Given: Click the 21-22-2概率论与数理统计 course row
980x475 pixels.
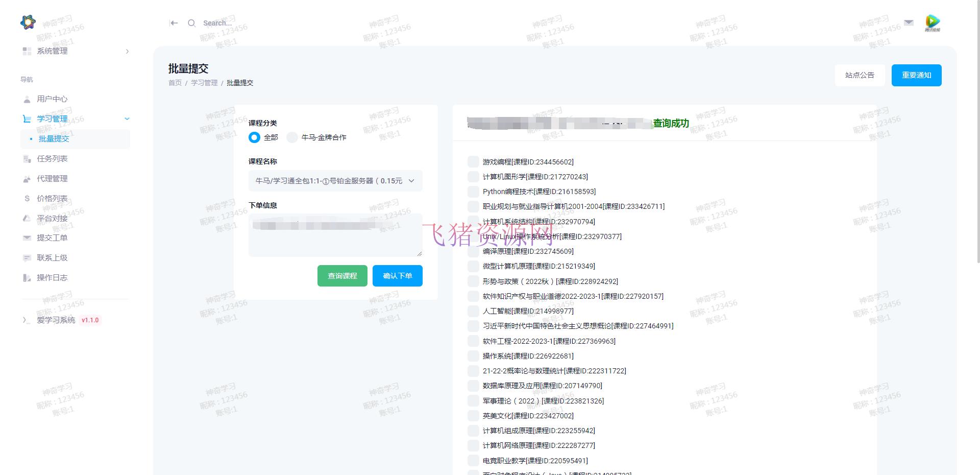Looking at the screenshot, I should coord(554,371).
